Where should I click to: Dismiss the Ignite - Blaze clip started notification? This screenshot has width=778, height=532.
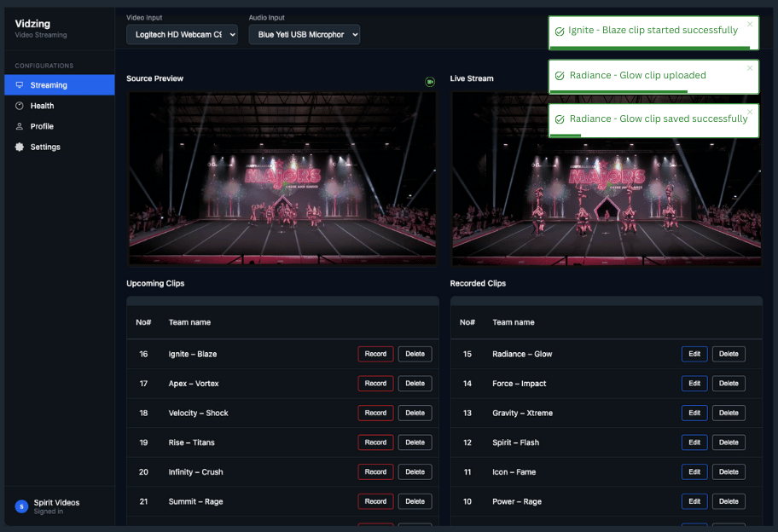point(750,24)
